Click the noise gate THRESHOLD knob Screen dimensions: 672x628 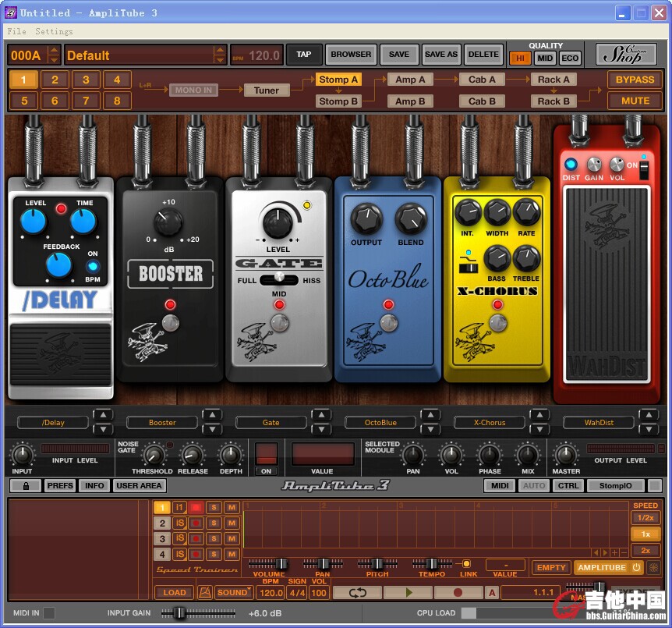coord(153,455)
